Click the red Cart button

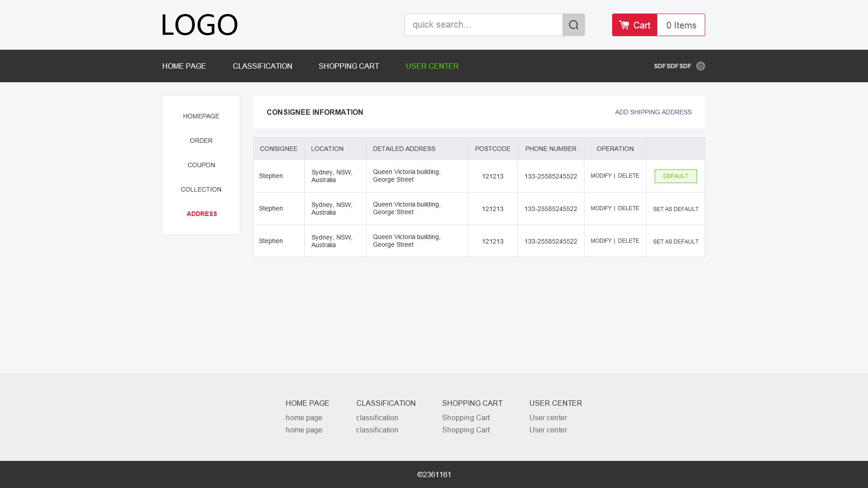pos(634,25)
